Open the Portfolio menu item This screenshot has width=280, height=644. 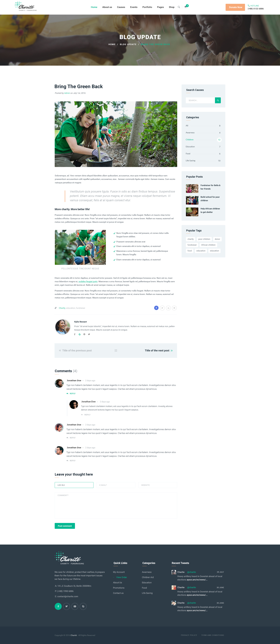(147, 7)
